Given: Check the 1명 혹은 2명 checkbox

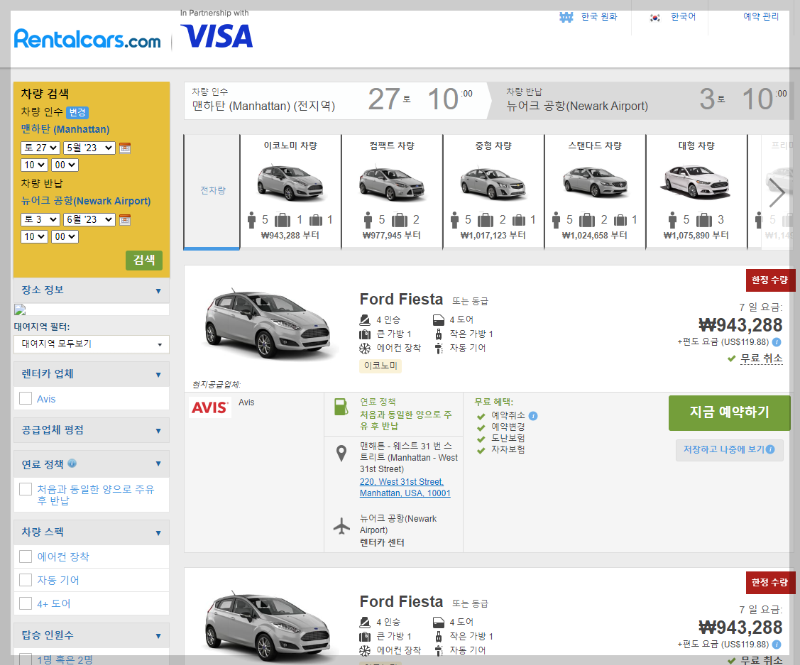Looking at the screenshot, I should [26, 659].
